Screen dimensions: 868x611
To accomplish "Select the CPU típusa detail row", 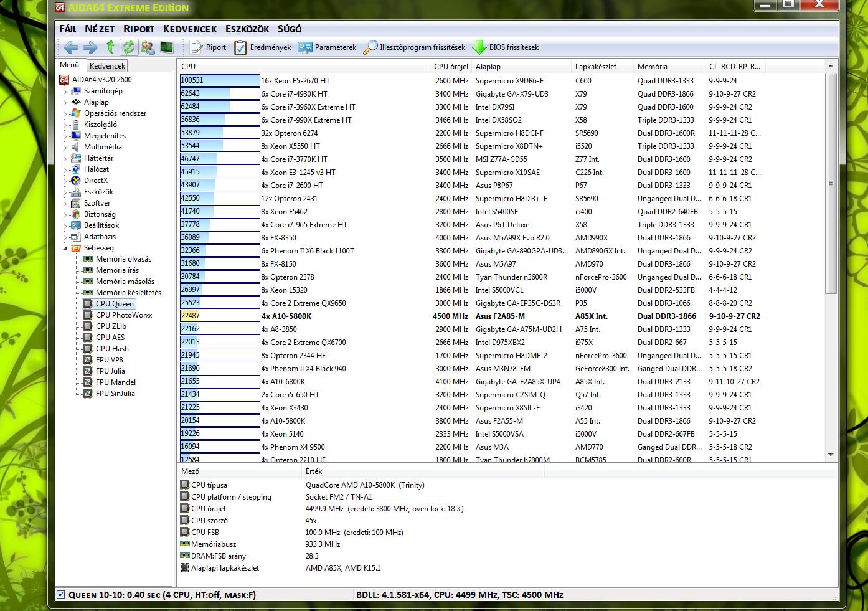I will (507, 485).
